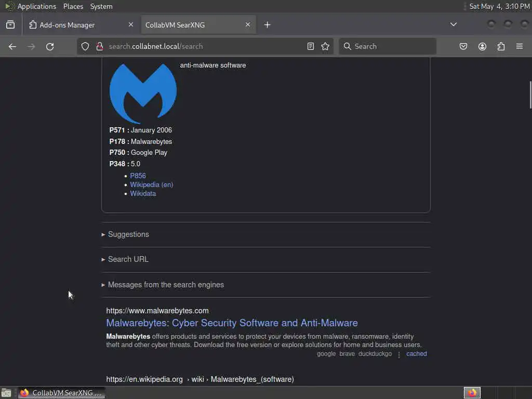
Task: Click the P348 5.0 row
Action: tap(125, 164)
